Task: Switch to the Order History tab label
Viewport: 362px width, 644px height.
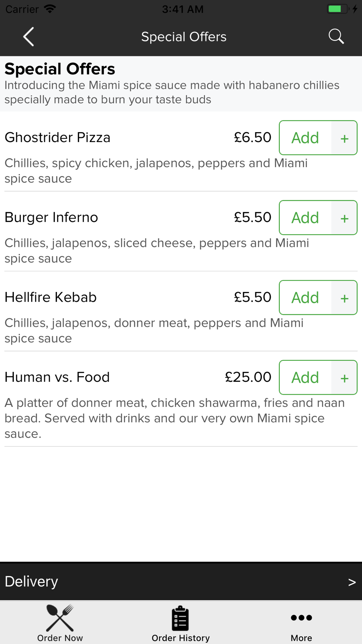Action: tap(181, 638)
